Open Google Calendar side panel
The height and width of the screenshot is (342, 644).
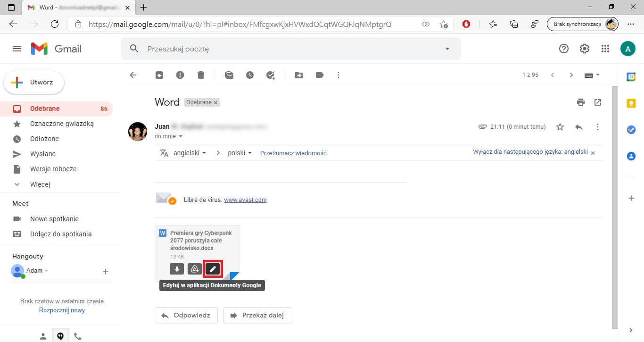631,77
